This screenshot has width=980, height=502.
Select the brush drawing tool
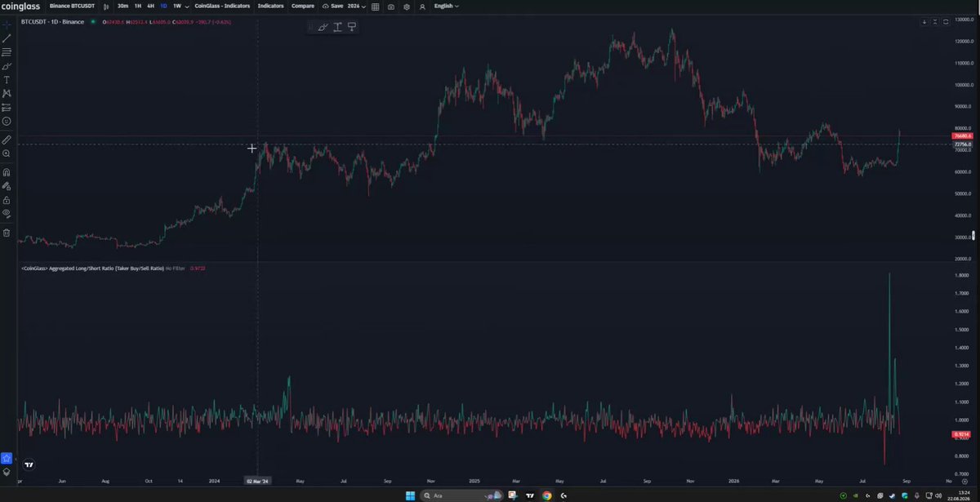click(7, 66)
